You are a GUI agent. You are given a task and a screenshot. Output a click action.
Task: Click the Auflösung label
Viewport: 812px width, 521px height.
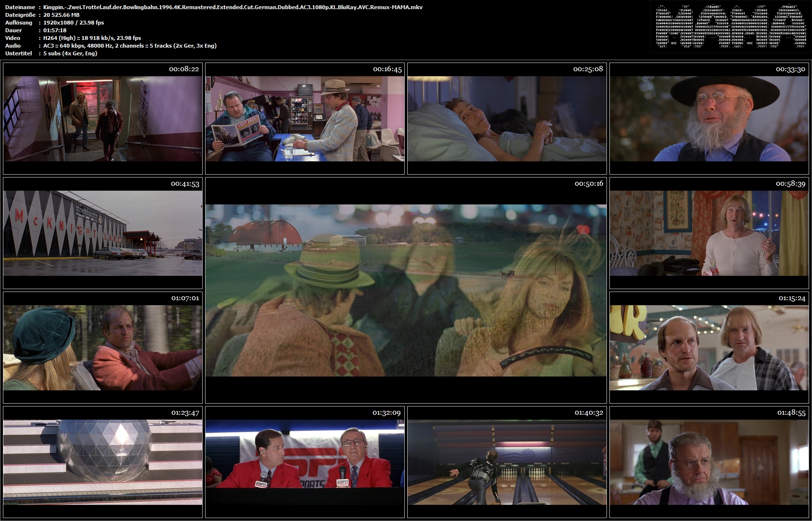[x=19, y=23]
